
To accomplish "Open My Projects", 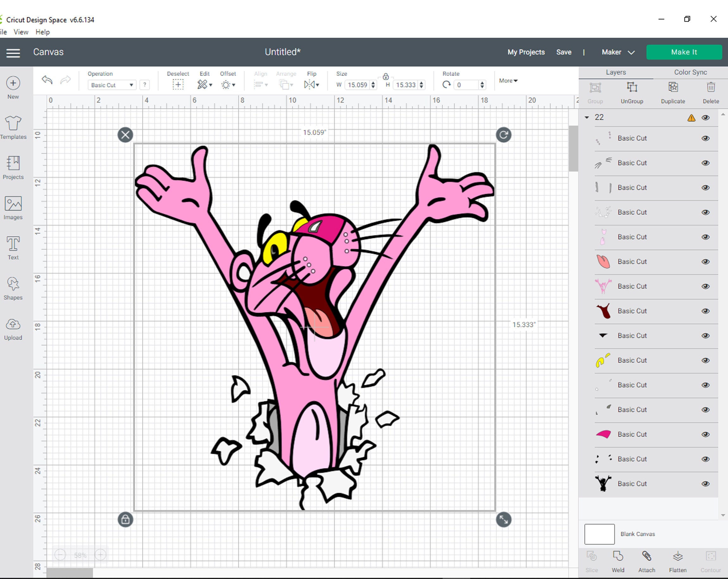I will pyautogui.click(x=526, y=52).
